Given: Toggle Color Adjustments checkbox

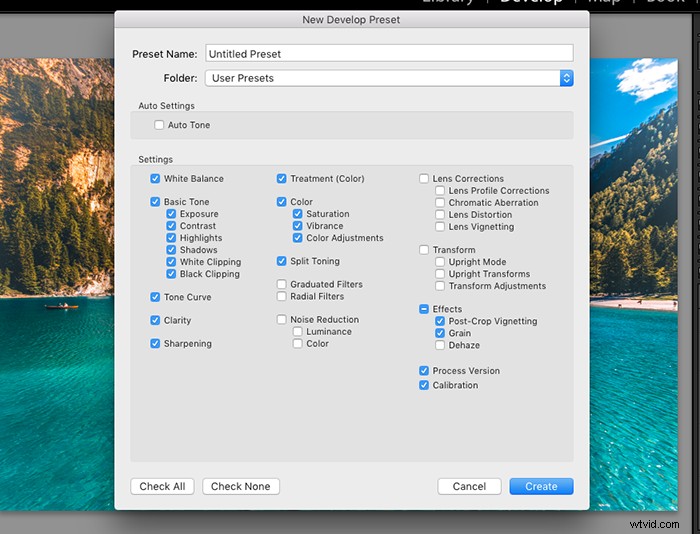Looking at the screenshot, I should click(x=297, y=238).
